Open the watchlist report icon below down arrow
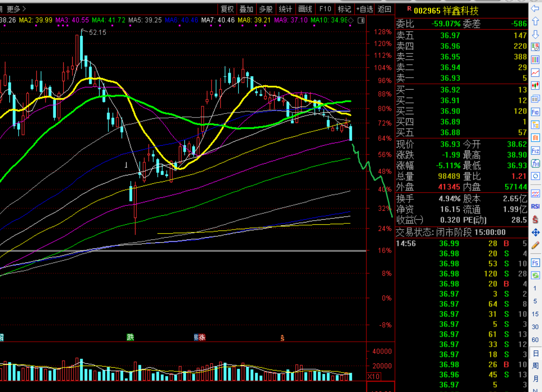 click(x=535, y=47)
